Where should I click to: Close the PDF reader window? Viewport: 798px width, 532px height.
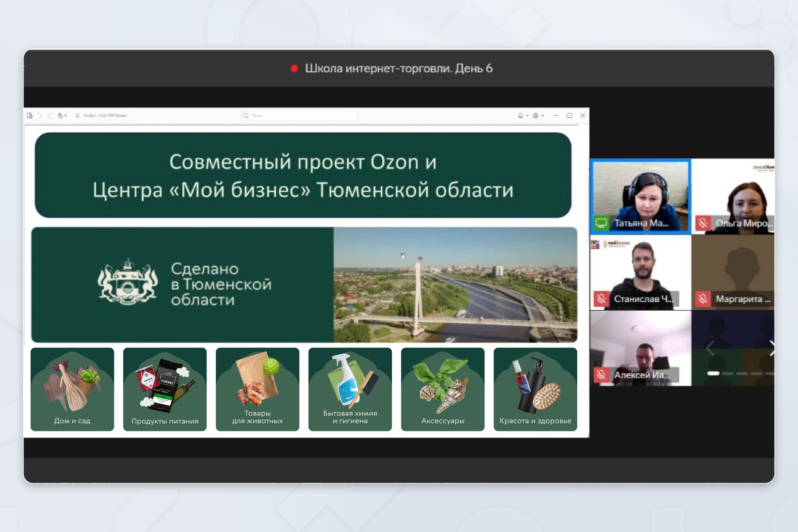pos(583,116)
